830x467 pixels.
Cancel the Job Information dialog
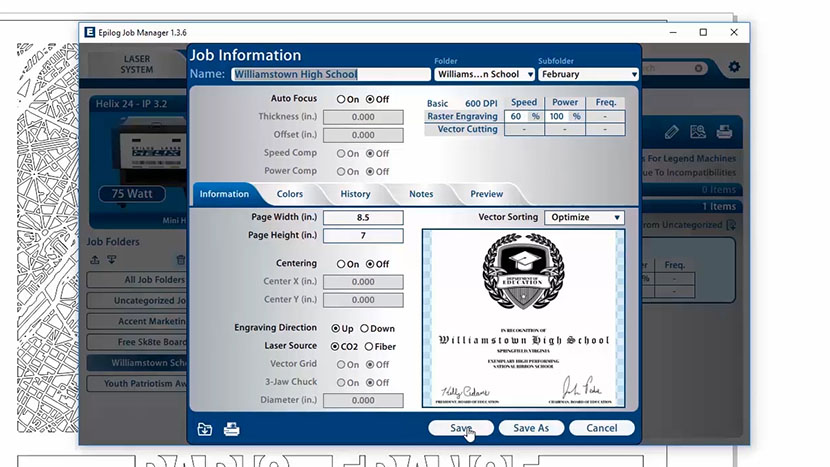point(602,428)
